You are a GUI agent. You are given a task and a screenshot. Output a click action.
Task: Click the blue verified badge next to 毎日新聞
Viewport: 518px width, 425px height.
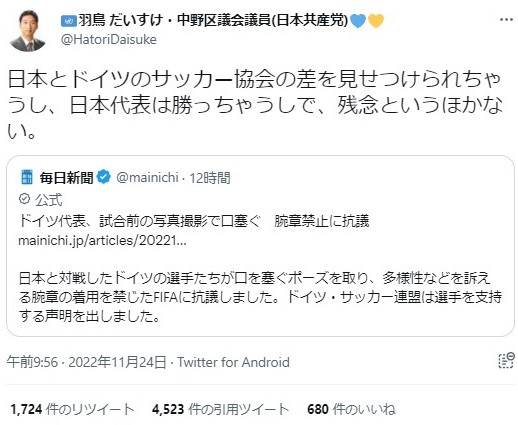tap(104, 177)
